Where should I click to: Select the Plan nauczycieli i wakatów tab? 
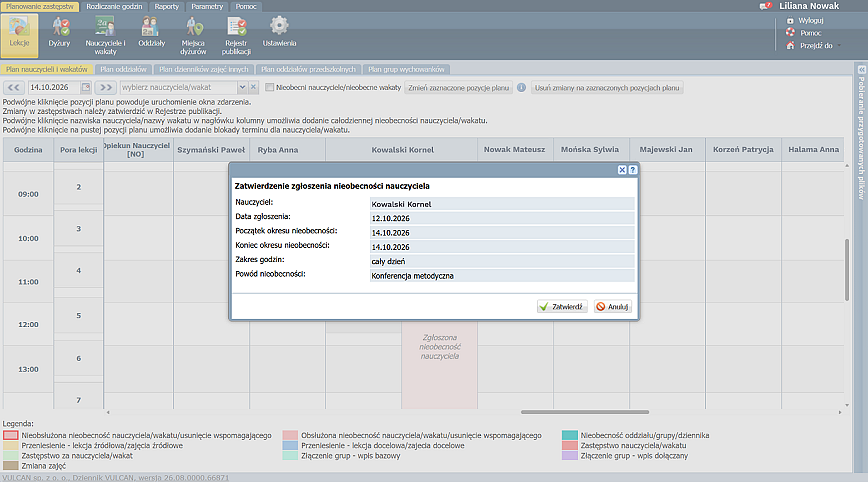tap(47, 69)
